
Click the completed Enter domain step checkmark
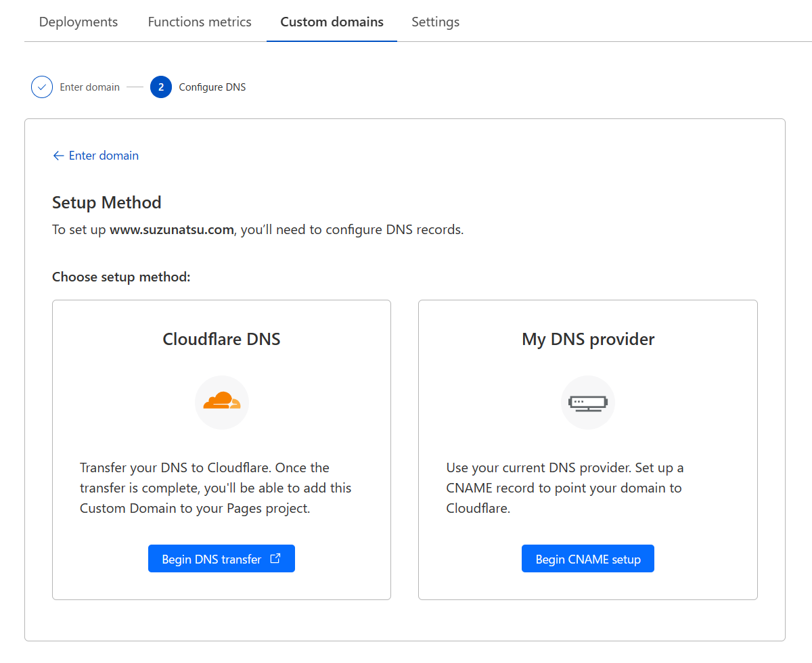pyautogui.click(x=42, y=87)
